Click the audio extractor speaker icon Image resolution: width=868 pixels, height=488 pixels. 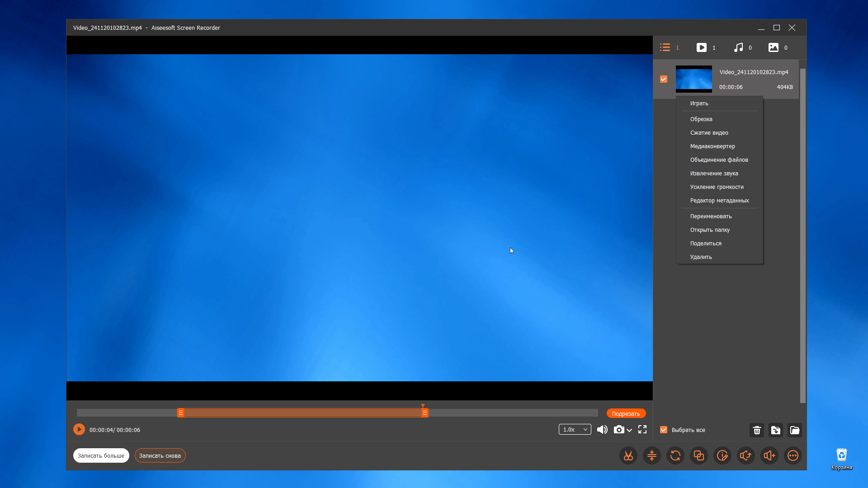click(x=745, y=455)
